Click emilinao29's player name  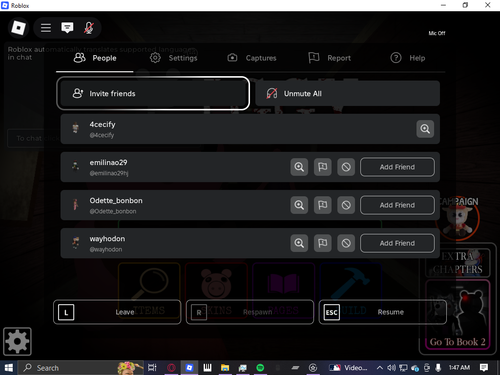coord(108,163)
